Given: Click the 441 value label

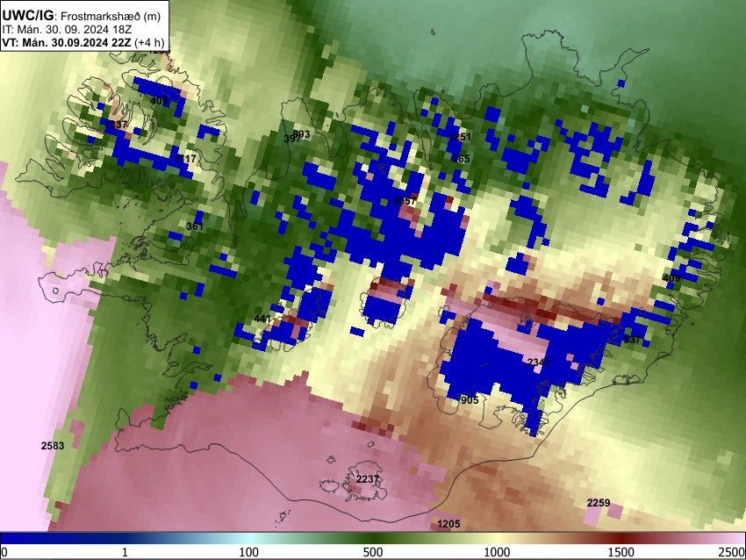Looking at the screenshot, I should pos(262,319).
